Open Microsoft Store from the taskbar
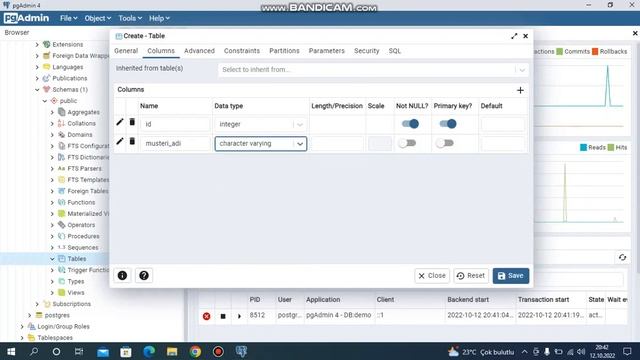640x360 pixels. coord(126,351)
